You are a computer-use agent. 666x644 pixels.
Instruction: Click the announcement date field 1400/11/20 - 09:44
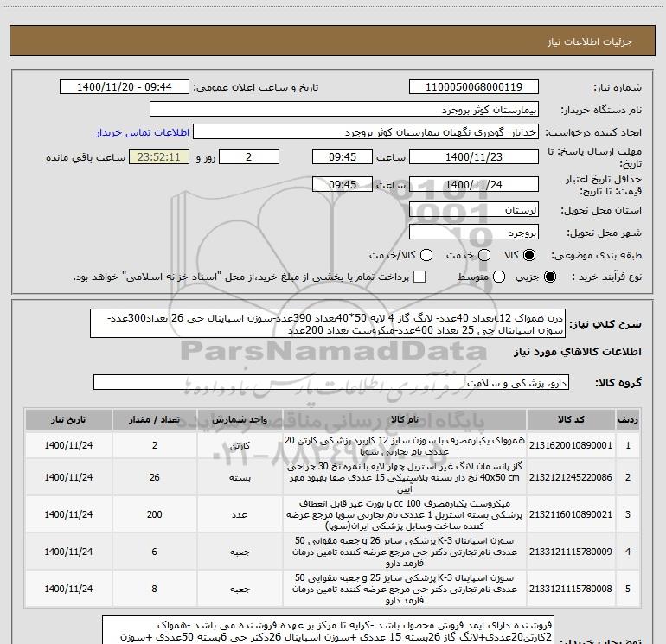coord(125,87)
